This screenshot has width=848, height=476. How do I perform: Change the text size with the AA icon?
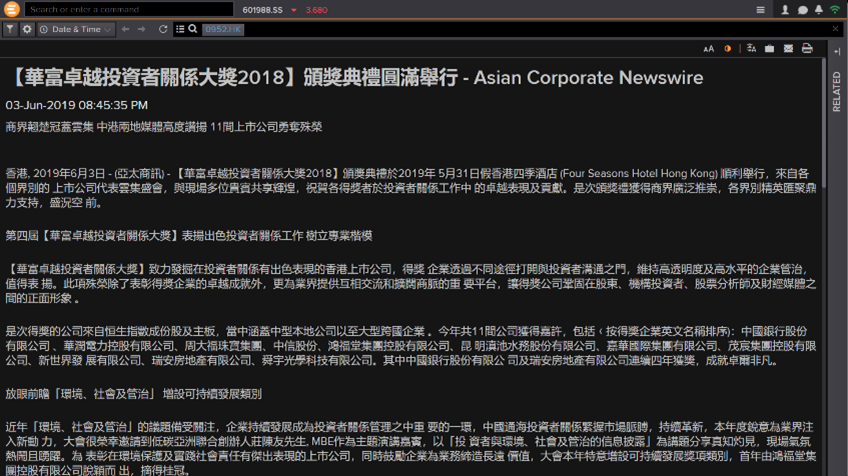(x=708, y=49)
